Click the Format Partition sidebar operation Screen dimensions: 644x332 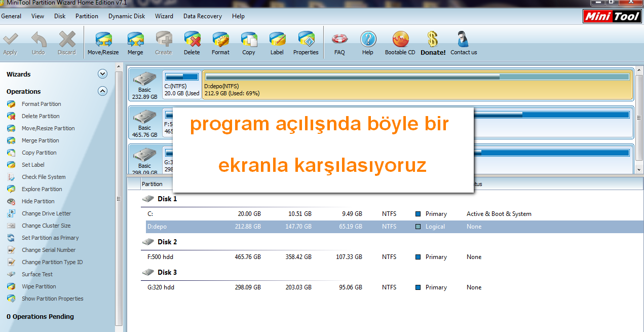[x=41, y=104]
